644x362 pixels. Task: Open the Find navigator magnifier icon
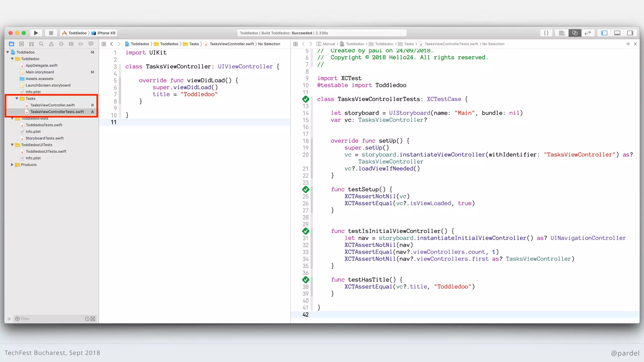point(41,44)
